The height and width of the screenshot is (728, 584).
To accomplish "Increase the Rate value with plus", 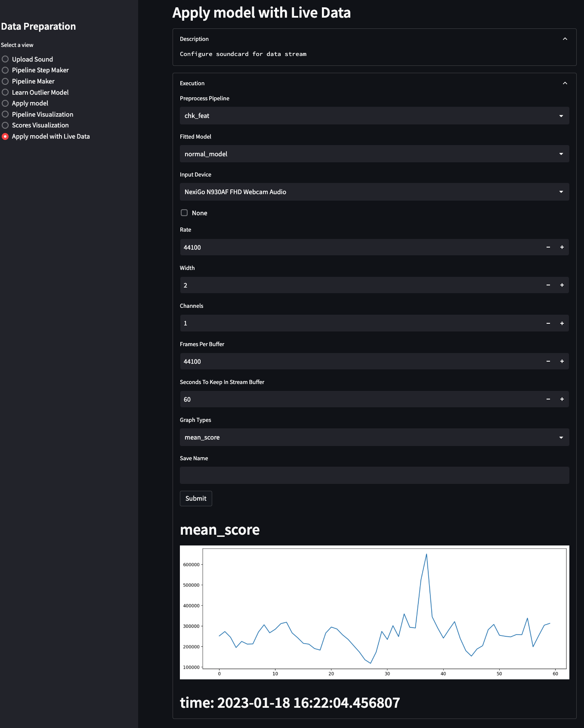I will [562, 247].
